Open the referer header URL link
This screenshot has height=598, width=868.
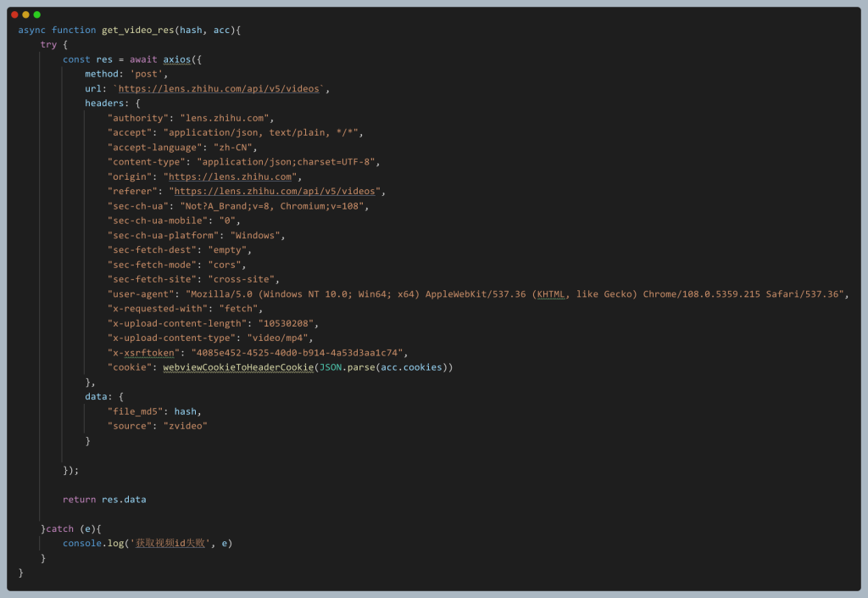(x=275, y=192)
